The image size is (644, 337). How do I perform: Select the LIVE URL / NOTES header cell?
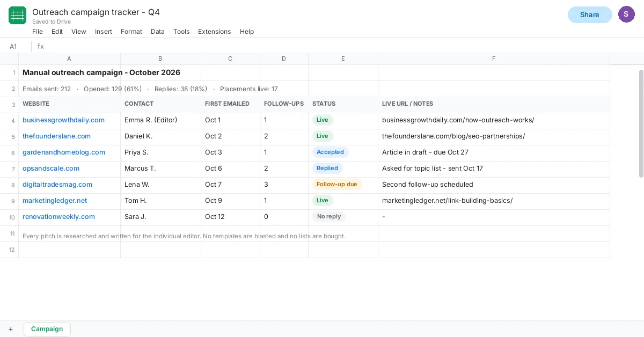(494, 104)
